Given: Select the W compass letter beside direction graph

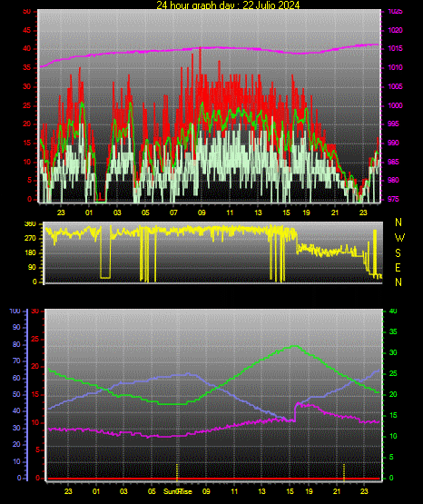Looking at the screenshot, I should [x=399, y=238].
